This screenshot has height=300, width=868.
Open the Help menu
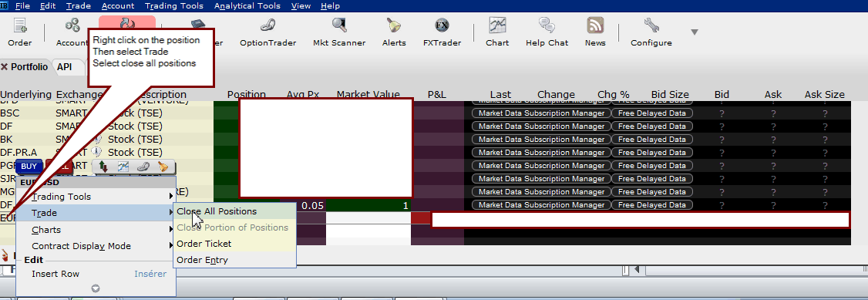(x=330, y=6)
